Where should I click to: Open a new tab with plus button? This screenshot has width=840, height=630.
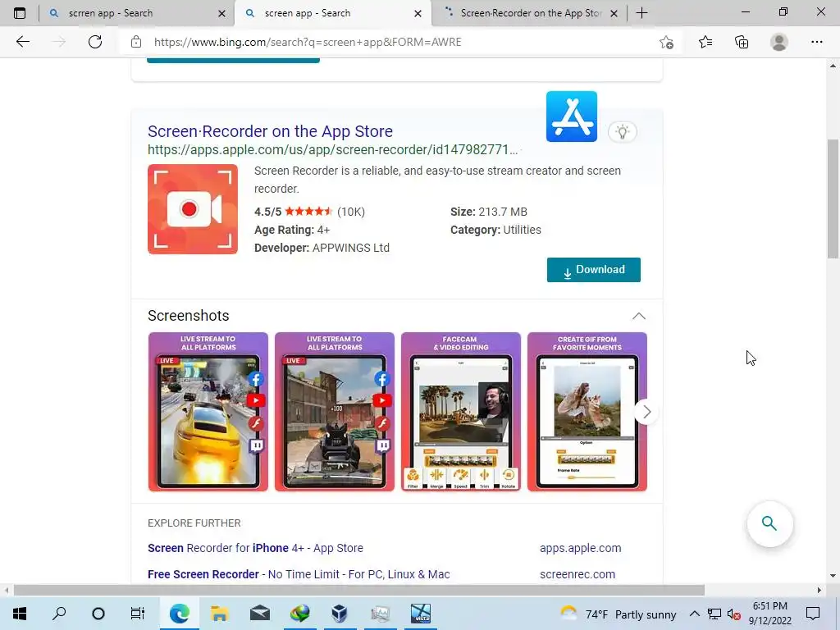point(641,13)
